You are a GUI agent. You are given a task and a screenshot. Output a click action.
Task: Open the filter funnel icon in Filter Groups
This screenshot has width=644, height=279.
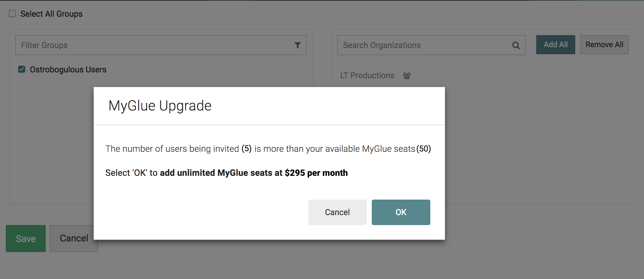[x=298, y=45]
